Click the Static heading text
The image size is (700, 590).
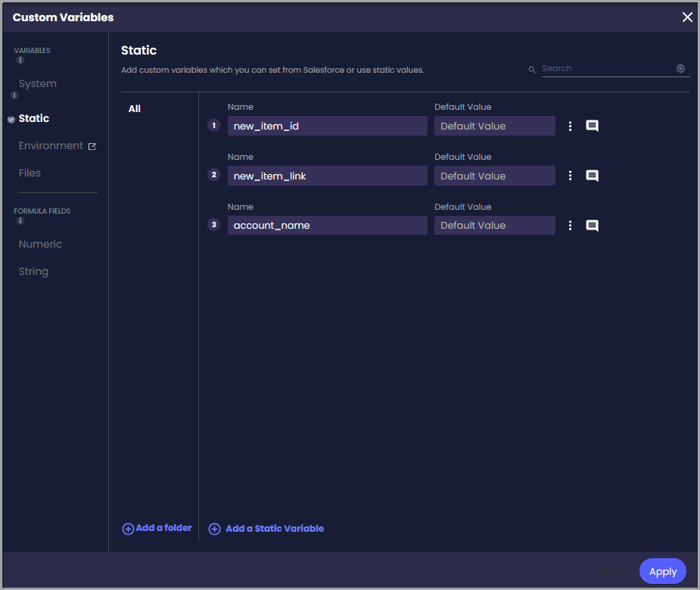(138, 51)
